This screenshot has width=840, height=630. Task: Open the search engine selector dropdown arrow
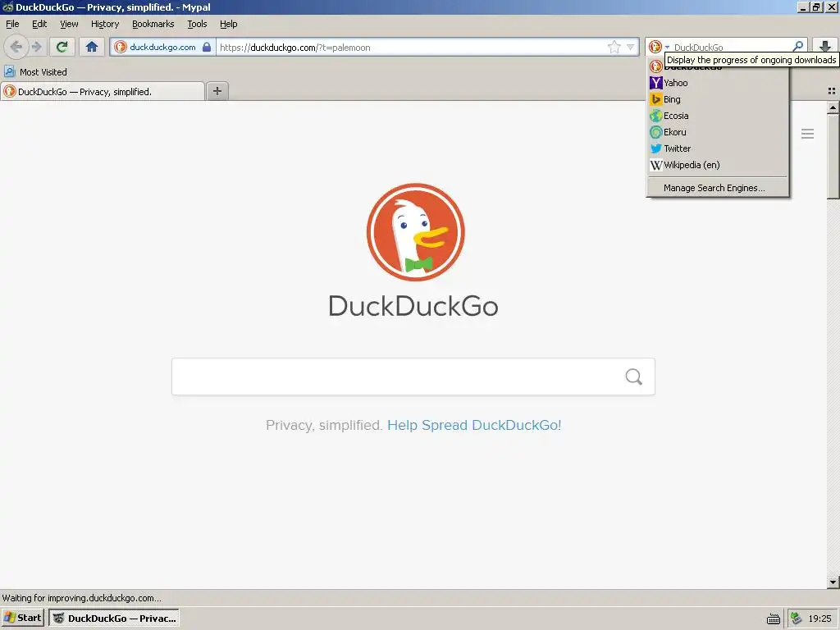pos(667,48)
